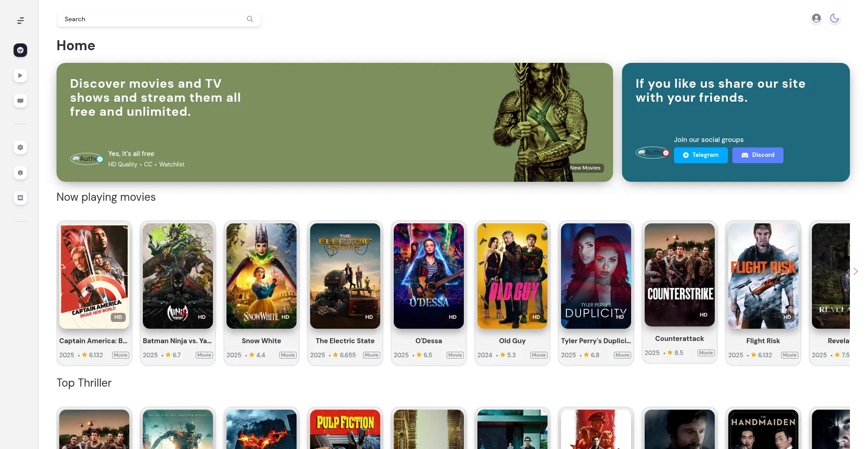Viewport: 868px width, 449px height.
Task: Open the Snow White poster
Action: (261, 276)
